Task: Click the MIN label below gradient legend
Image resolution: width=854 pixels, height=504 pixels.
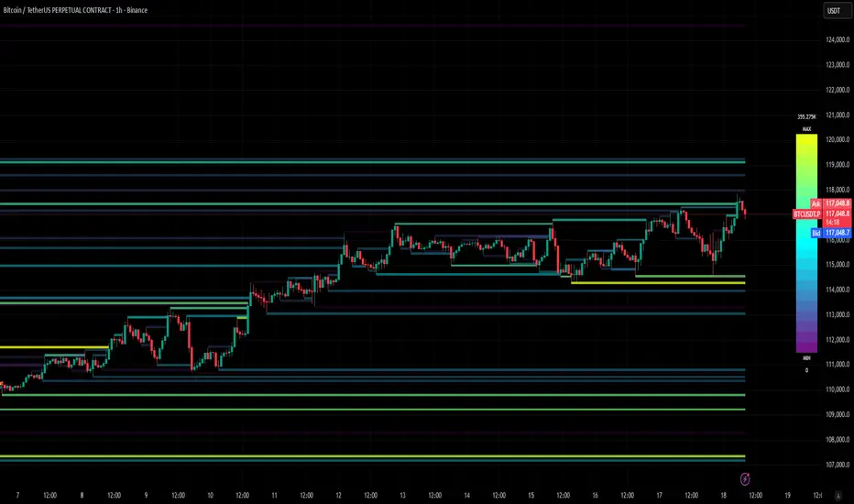Action: point(806,358)
